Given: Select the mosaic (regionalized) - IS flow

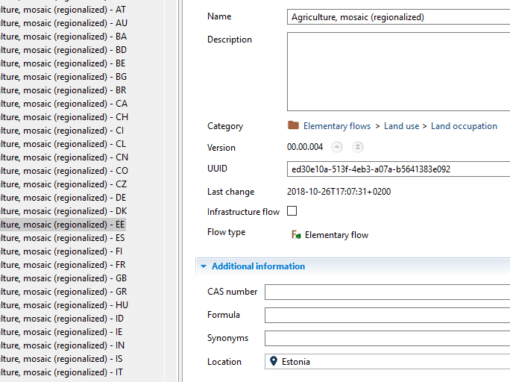Looking at the screenshot, I should pos(61,359).
